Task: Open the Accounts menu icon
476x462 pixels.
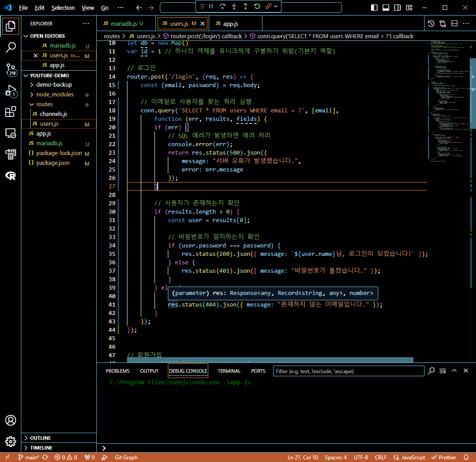Action: point(10,420)
